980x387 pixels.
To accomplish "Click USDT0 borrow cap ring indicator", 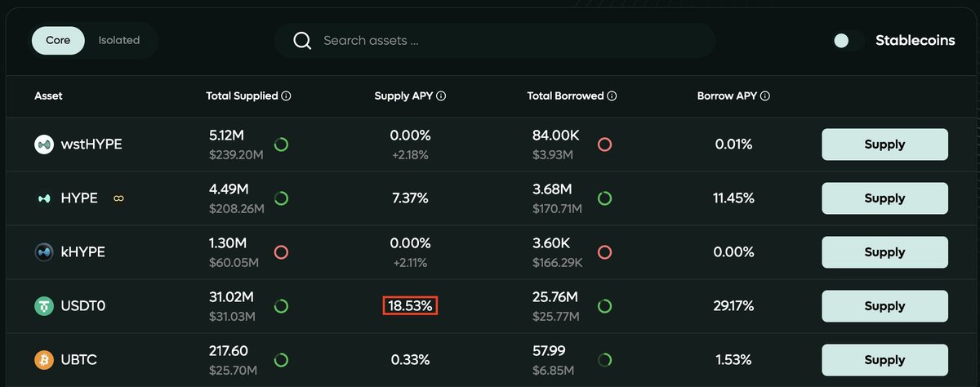I will (605, 306).
